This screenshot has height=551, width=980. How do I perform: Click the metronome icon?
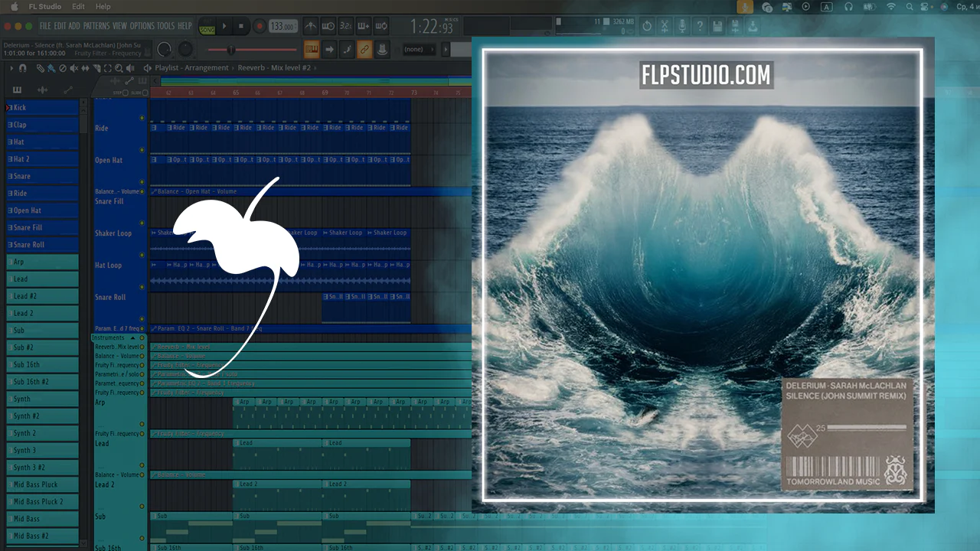click(x=311, y=26)
